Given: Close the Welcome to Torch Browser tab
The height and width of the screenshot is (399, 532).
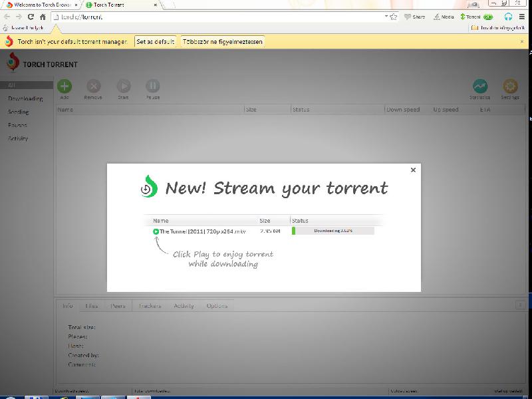Looking at the screenshot, I should [x=76, y=5].
